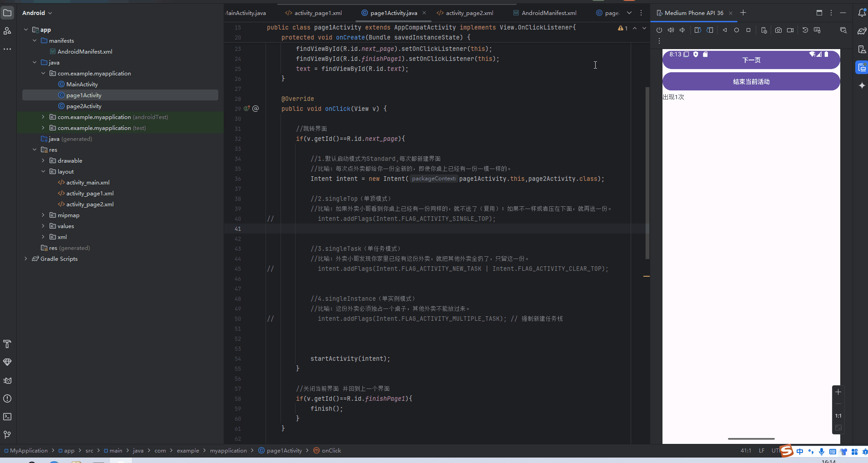The image size is (868, 463).
Task: Open emulator snapshots history icon
Action: (805, 30)
